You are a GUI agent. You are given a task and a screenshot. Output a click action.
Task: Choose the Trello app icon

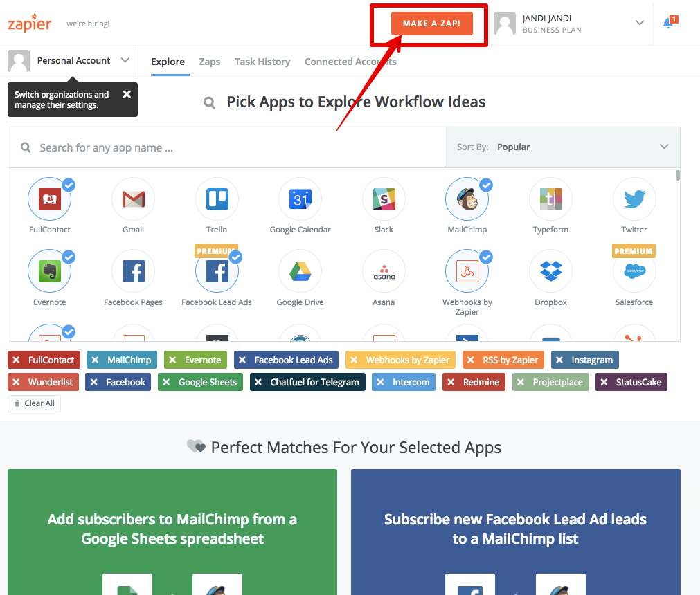pos(217,199)
